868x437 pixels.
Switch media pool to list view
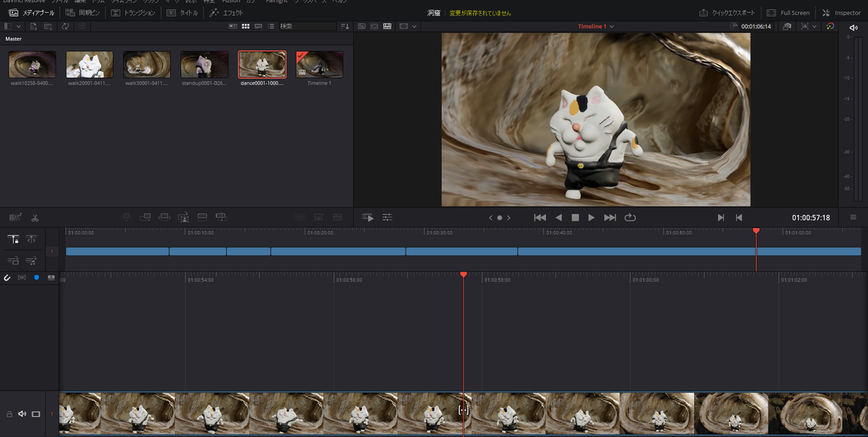tap(271, 26)
